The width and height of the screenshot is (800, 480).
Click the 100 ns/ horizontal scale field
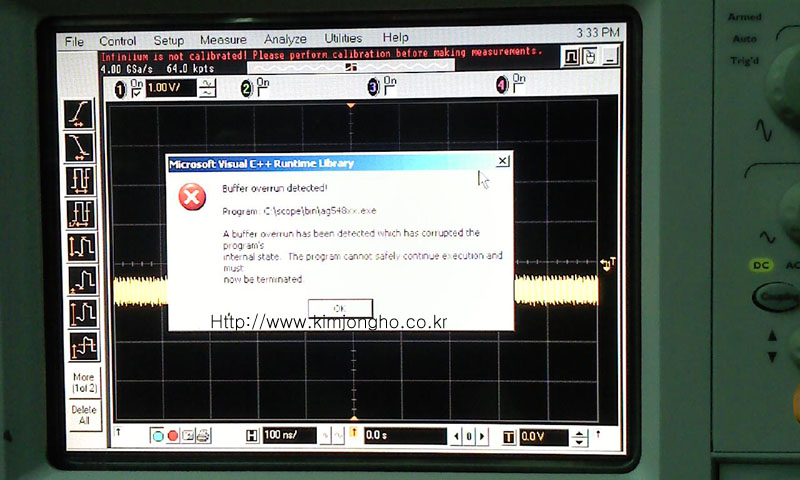tap(289, 436)
